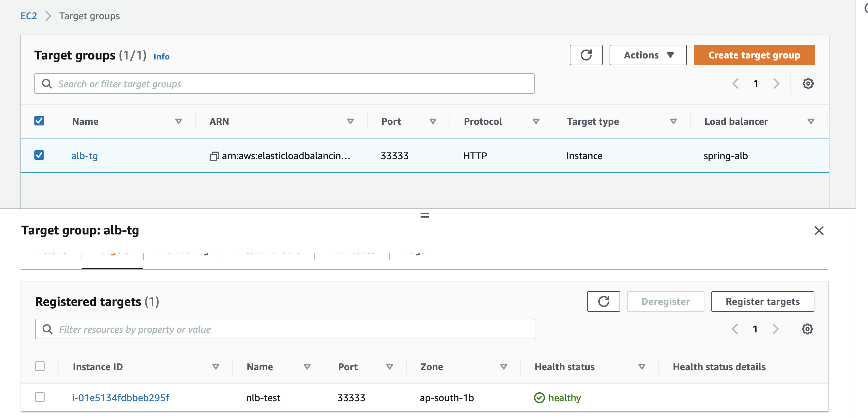Open target groups table settings gear
This screenshot has height=418, width=868.
808,83
